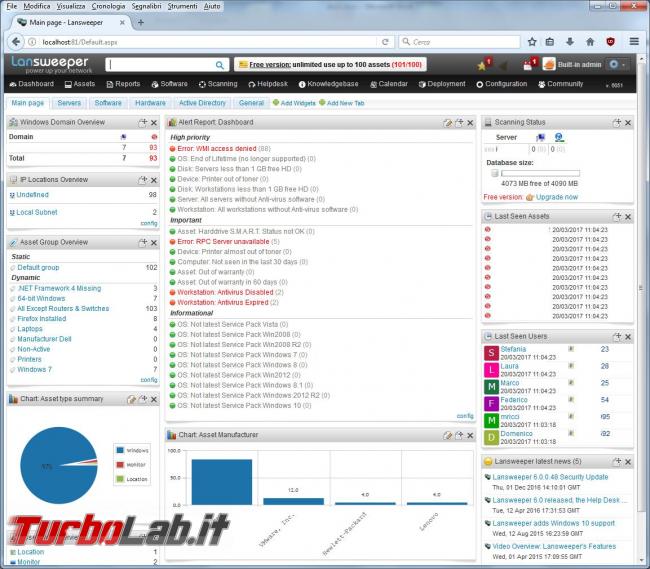Viewport: 650px width, 569px height.
Task: Open Workstation: Antivirus Disabled report
Action: [x=226, y=292]
